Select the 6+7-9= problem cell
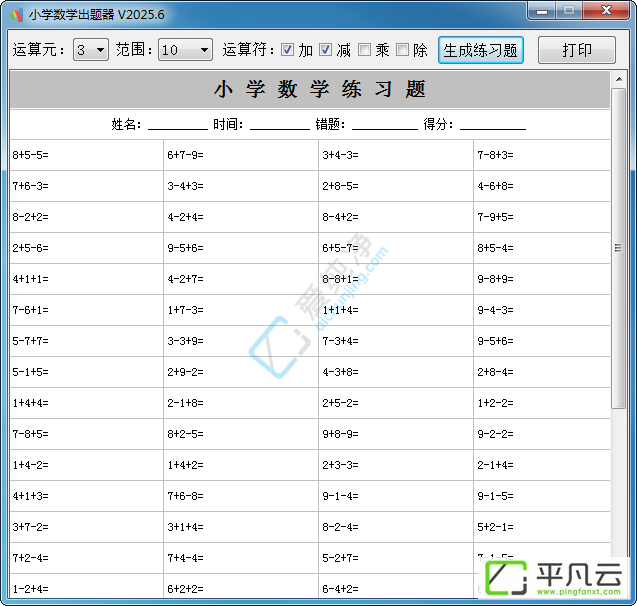637x606 pixels. [x=241, y=155]
